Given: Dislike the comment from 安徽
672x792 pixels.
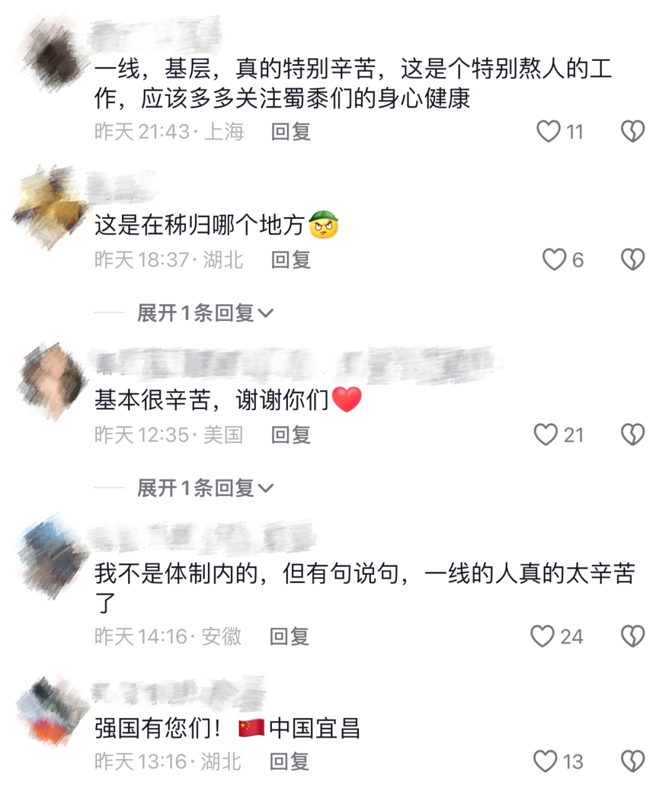Looking at the screenshot, I should point(633,636).
